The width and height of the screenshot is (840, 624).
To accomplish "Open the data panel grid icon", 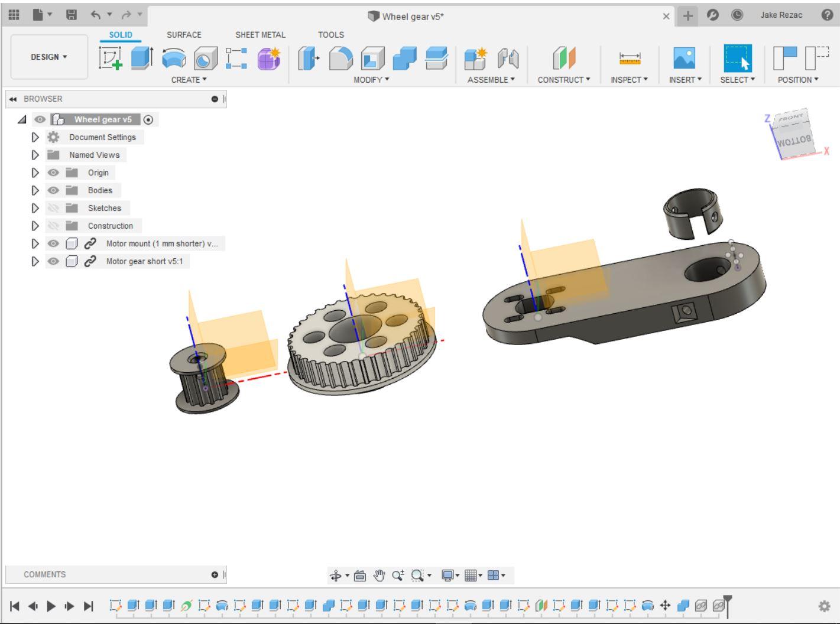I will (14, 15).
